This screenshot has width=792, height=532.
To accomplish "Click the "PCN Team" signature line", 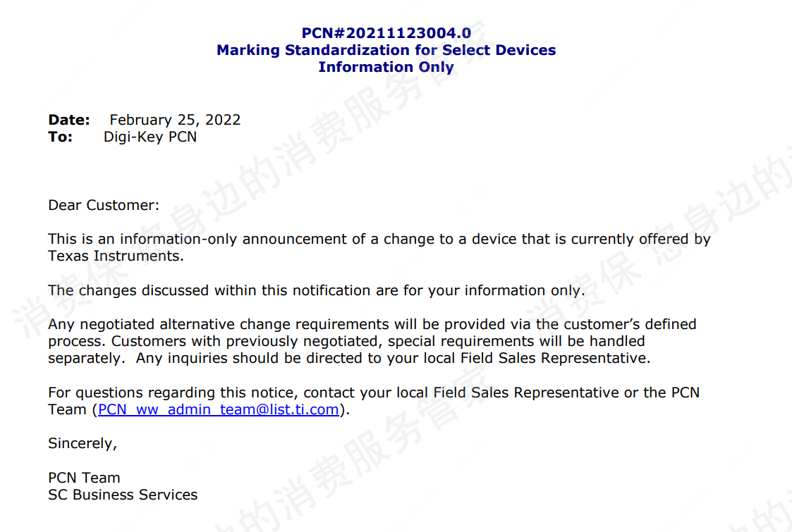I will pos(84,478).
